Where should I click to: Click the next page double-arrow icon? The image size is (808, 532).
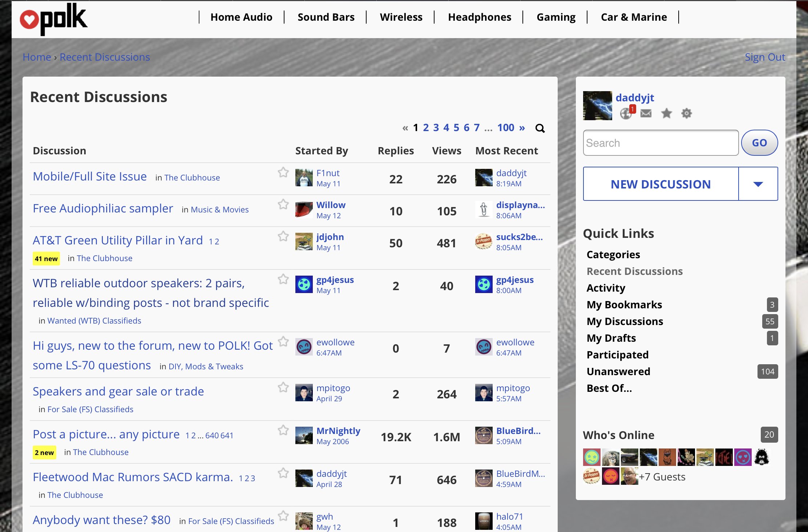click(522, 128)
